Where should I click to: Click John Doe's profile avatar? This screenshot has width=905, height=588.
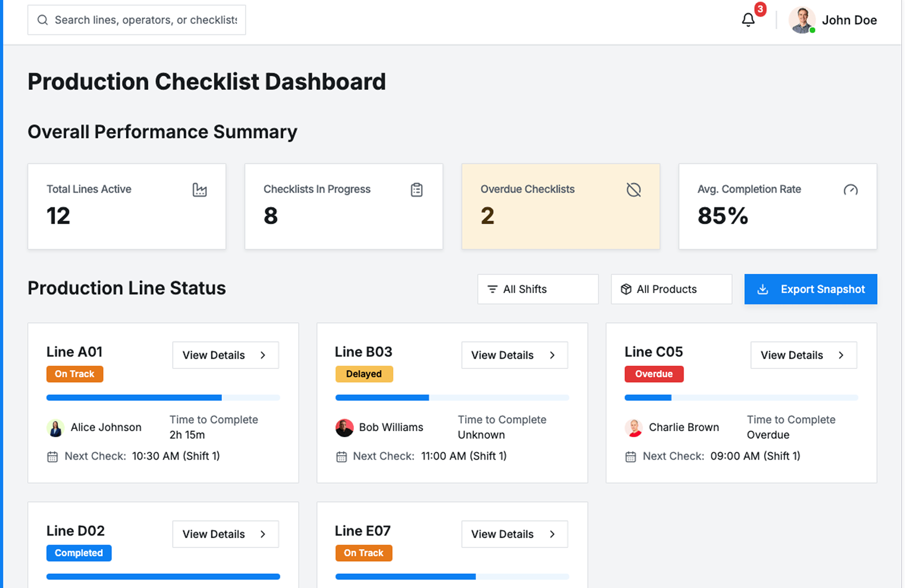pyautogui.click(x=801, y=20)
